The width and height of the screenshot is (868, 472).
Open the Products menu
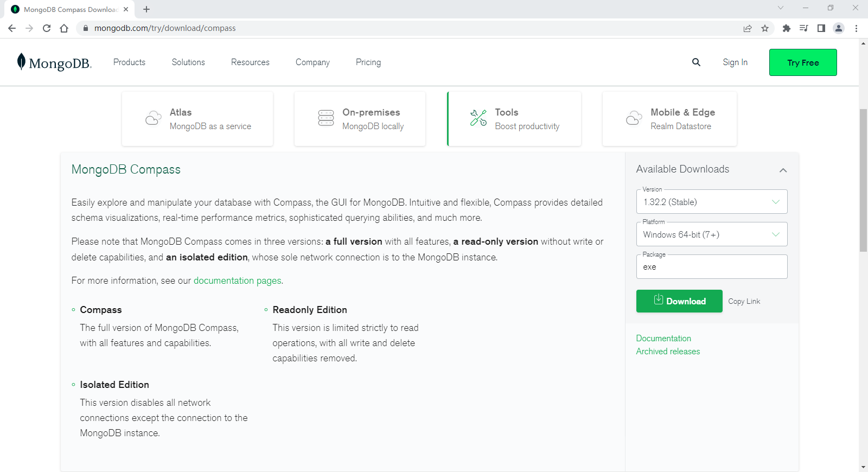pyautogui.click(x=129, y=62)
